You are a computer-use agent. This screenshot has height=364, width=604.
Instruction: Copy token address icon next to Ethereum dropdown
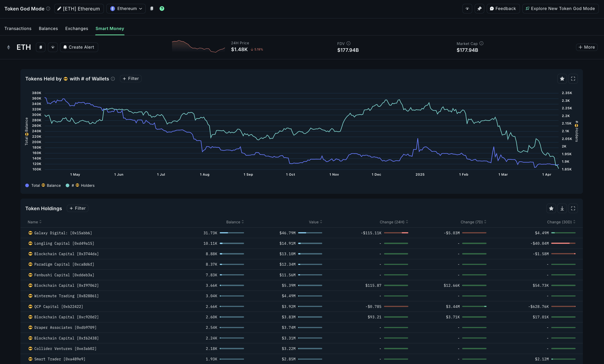[x=152, y=9]
